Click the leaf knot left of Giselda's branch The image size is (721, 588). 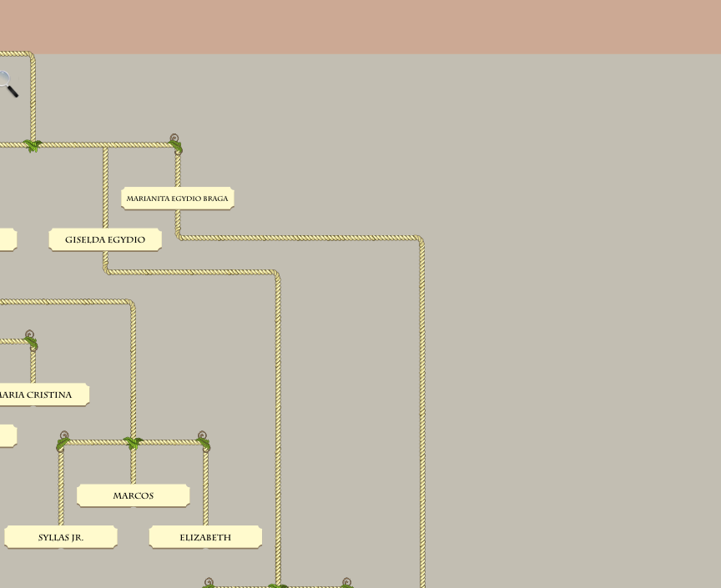pos(33,146)
